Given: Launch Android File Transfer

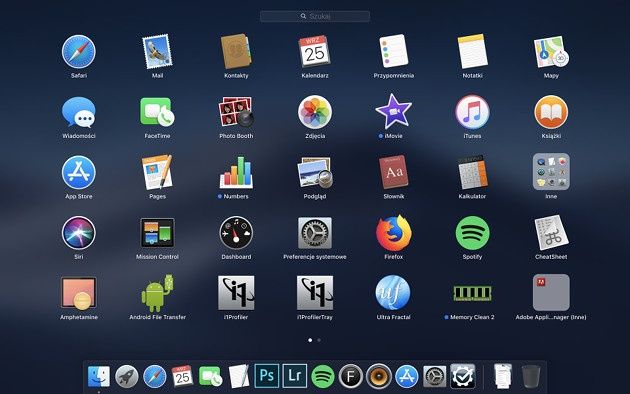Looking at the screenshot, I should pyautogui.click(x=157, y=293).
